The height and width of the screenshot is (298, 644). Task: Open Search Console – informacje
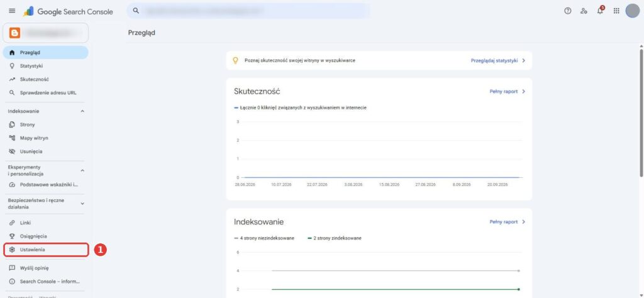[x=45, y=282]
